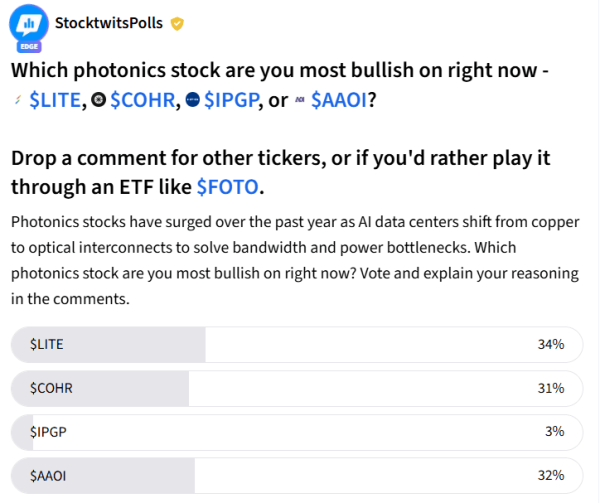Screen dimensions: 600x503
Task: Click the small Lumentum logo before $LITE
Action: tap(18, 100)
